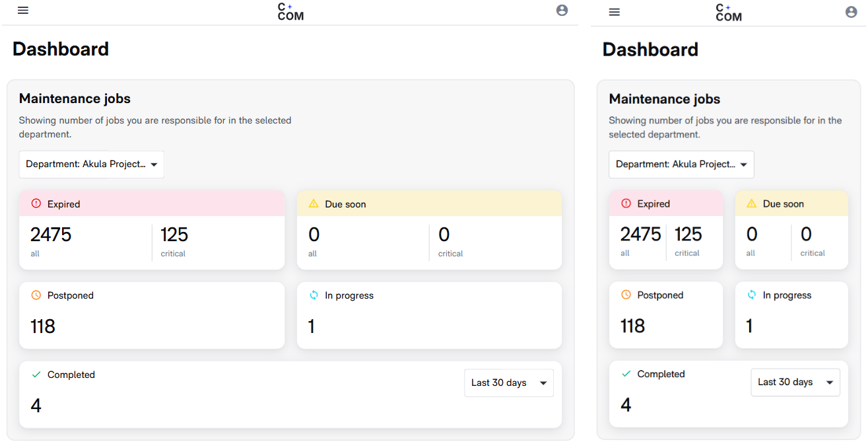Click the 125 critical count in the wide dashboard
This screenshot has height=446, width=868.
174,235
